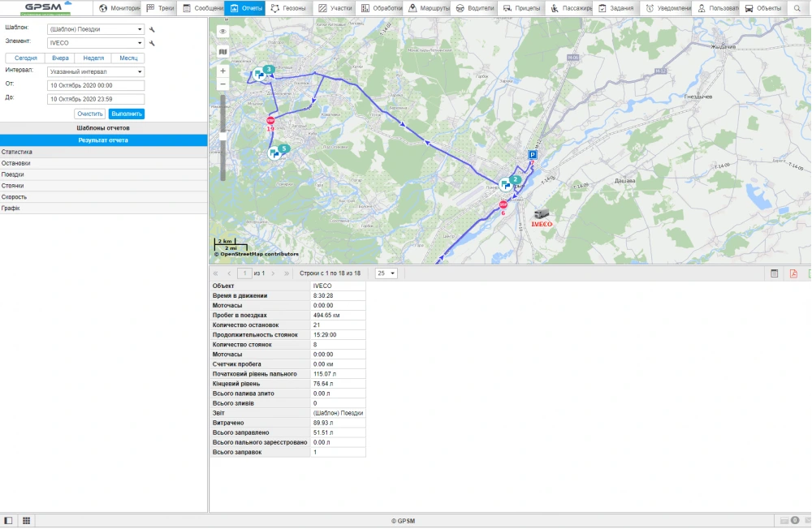Zoom in the map with plus button

click(x=223, y=71)
